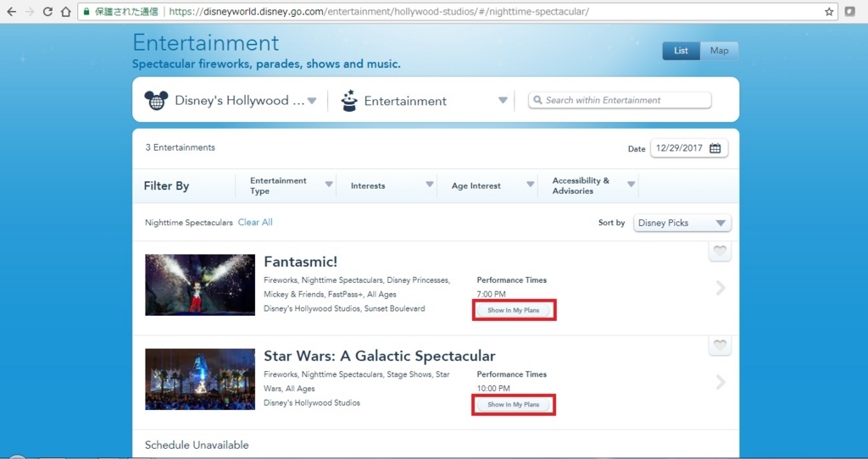The height and width of the screenshot is (459, 868).
Task: Reload the page with refresh icon
Action: (x=48, y=12)
